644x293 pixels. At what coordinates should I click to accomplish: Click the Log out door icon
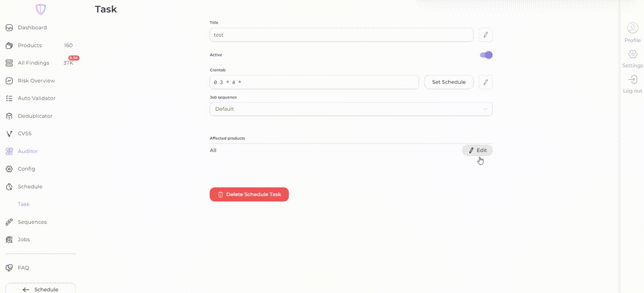632,80
